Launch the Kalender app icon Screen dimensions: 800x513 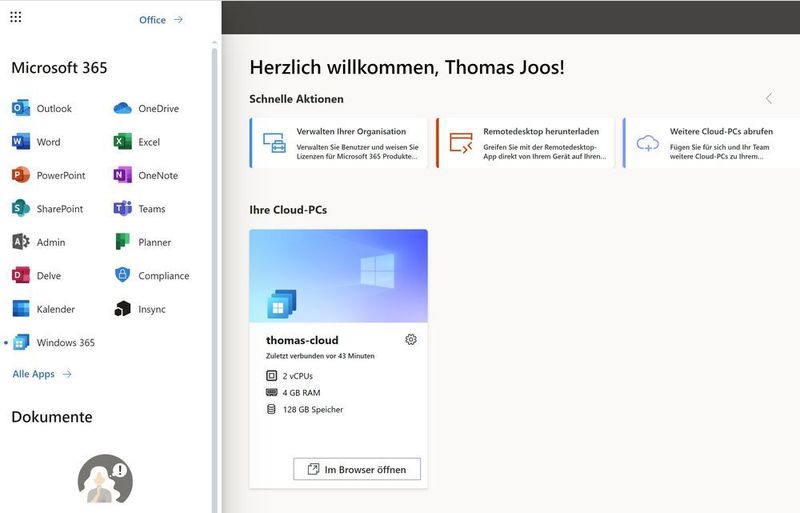21,309
